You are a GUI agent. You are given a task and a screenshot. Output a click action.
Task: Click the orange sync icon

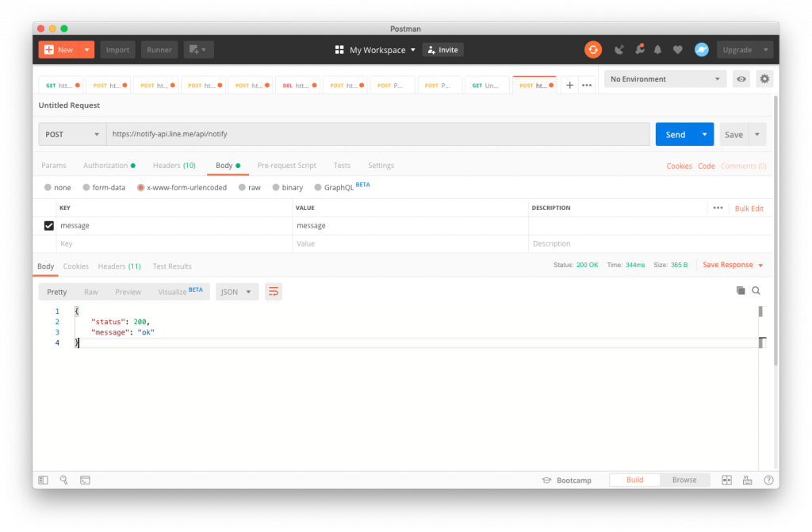[x=593, y=50]
